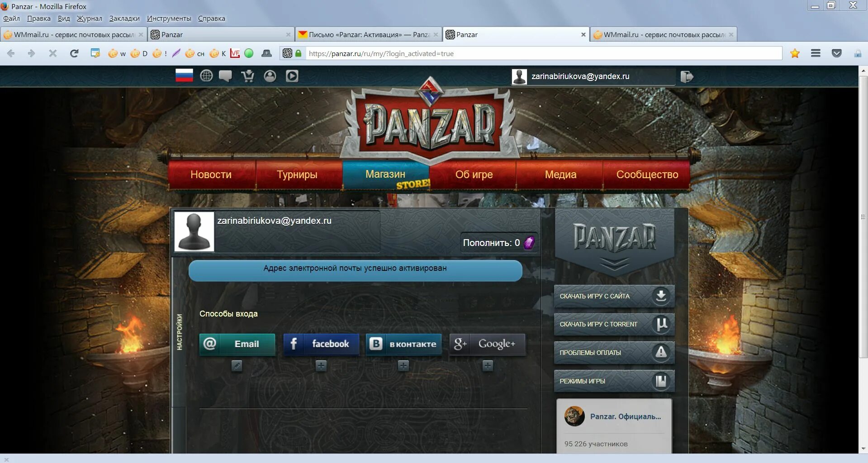Screen dimensions: 868x463
Task: Click the Google+ login method button
Action: [x=488, y=344]
